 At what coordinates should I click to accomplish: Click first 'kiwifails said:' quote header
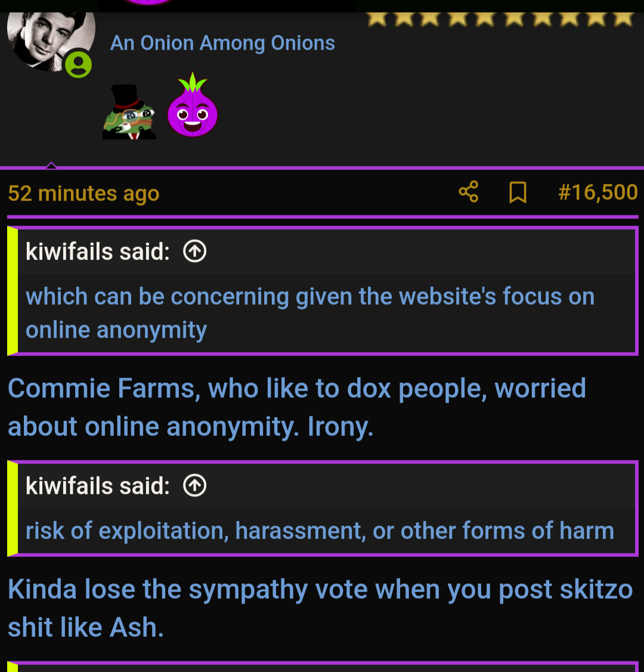pos(98,251)
